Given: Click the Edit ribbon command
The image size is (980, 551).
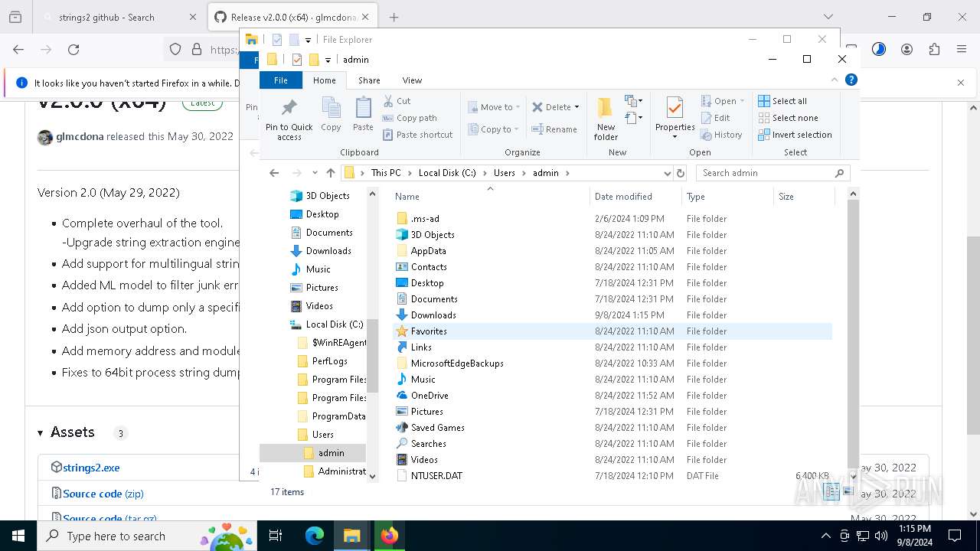Looking at the screenshot, I should tap(715, 118).
